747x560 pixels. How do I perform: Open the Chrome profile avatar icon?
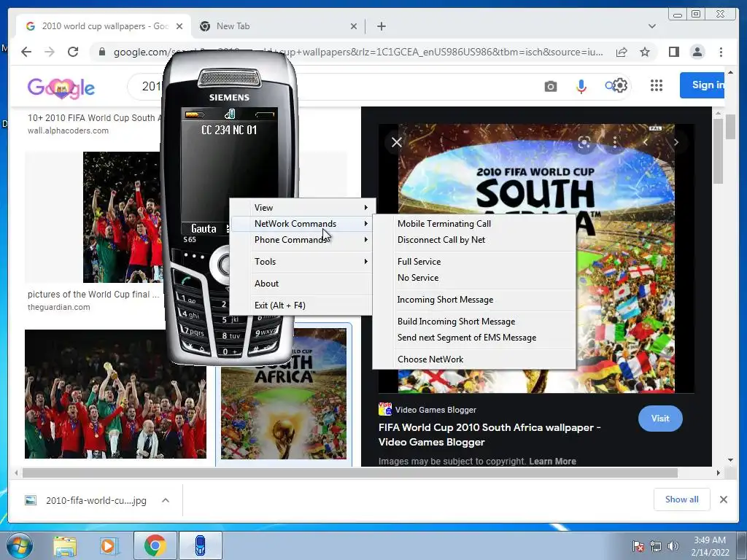pyautogui.click(x=697, y=52)
